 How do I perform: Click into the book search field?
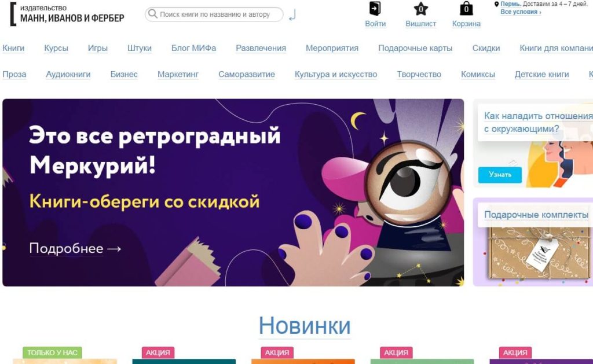coord(214,14)
